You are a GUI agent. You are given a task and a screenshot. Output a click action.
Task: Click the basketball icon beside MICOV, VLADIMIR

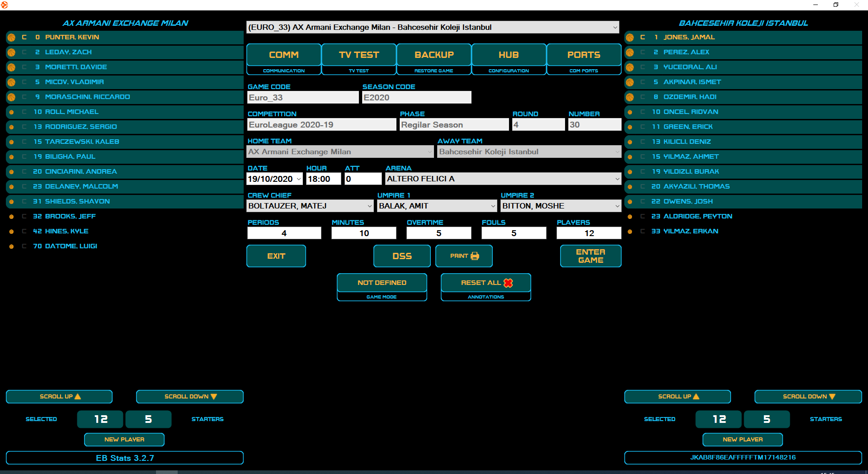(x=11, y=82)
